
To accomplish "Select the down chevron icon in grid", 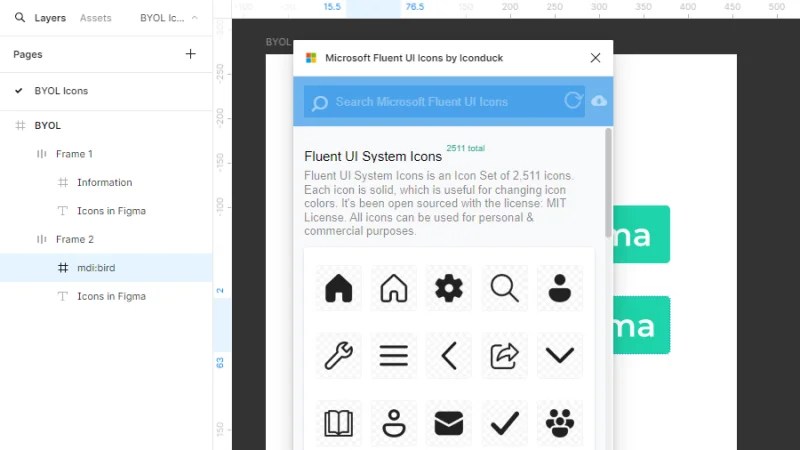I will pos(560,356).
